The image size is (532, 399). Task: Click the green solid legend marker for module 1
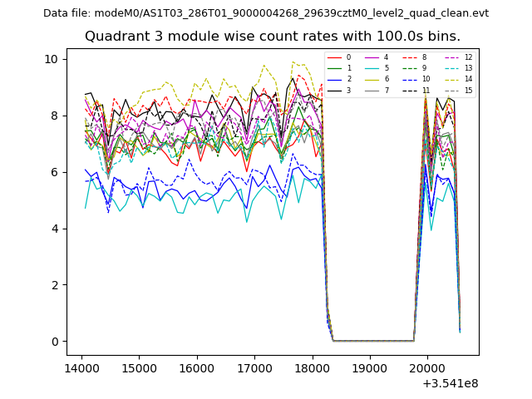click(334, 68)
